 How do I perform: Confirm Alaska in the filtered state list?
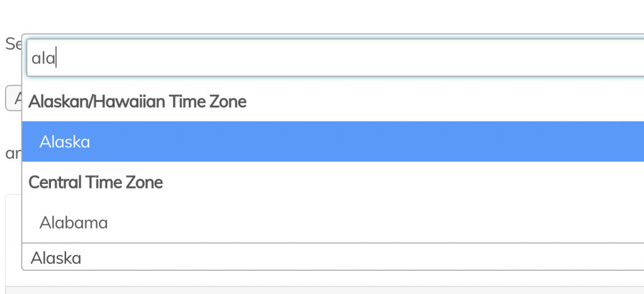[x=65, y=142]
